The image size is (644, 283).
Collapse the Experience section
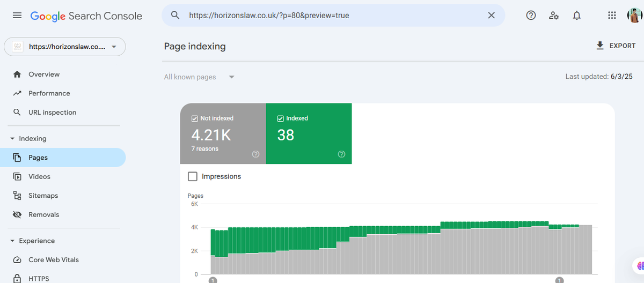pos(32,241)
